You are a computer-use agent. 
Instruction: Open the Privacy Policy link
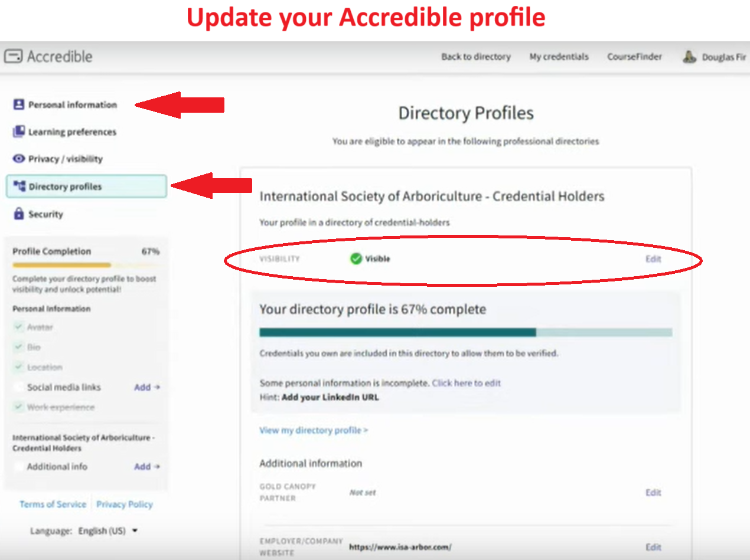(125, 505)
